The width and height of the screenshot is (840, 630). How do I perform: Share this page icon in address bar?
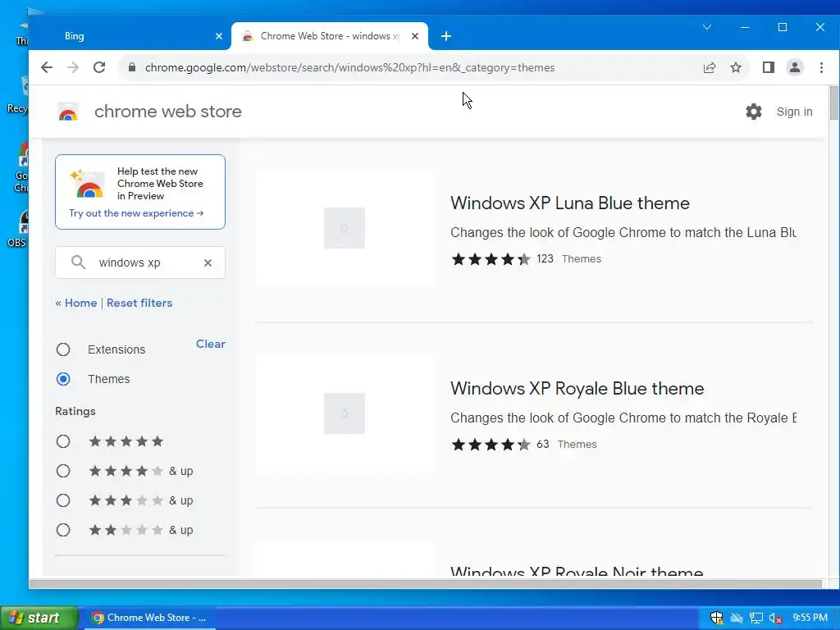coord(710,67)
